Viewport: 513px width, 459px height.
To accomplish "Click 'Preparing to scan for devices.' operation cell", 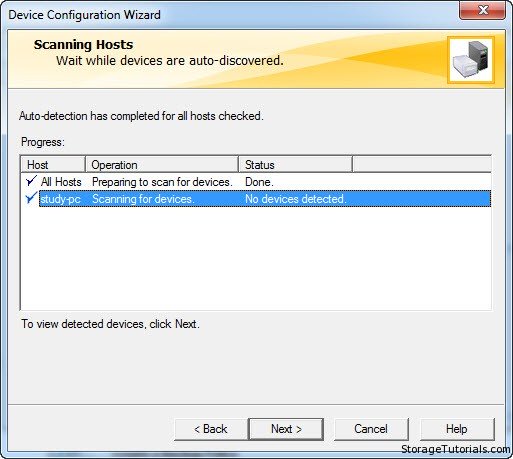I will [162, 182].
